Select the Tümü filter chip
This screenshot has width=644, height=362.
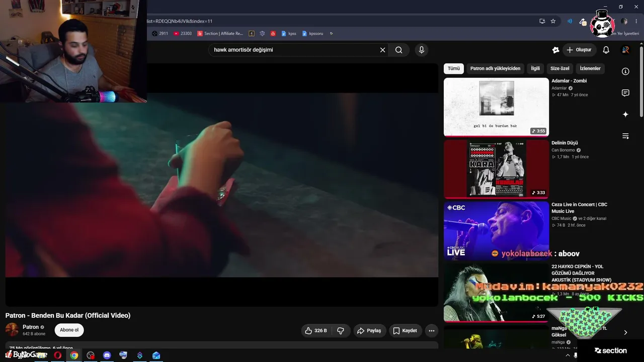(454, 68)
